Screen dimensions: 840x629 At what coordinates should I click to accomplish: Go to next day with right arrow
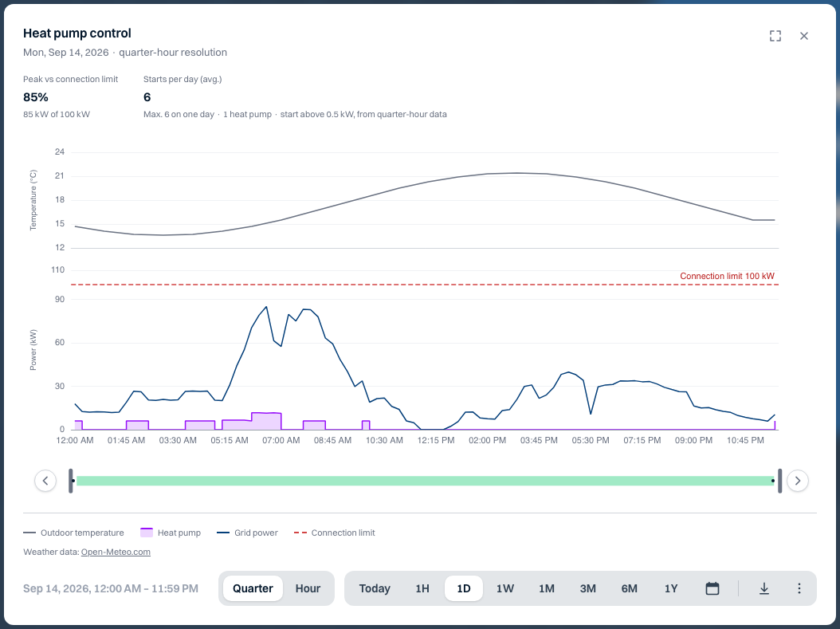[798, 481]
